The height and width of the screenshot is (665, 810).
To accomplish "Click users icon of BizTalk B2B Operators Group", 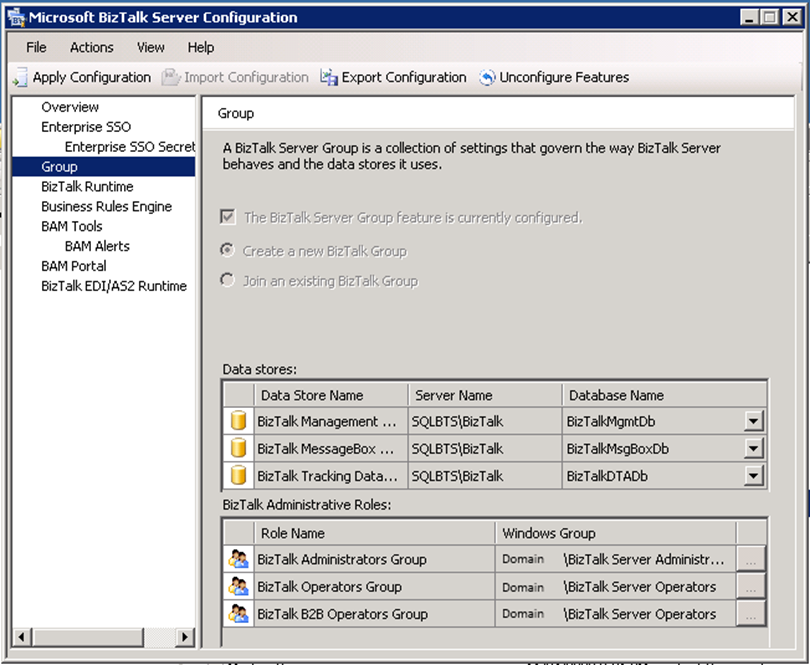I will click(x=238, y=614).
